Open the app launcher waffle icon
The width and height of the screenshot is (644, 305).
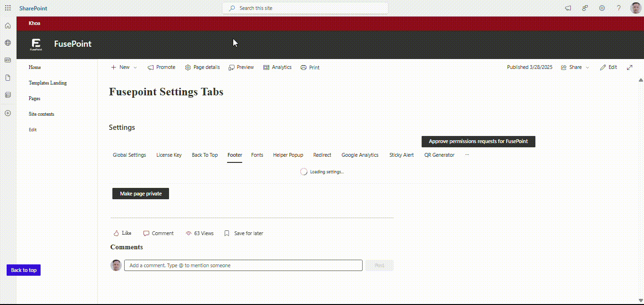coord(8,8)
